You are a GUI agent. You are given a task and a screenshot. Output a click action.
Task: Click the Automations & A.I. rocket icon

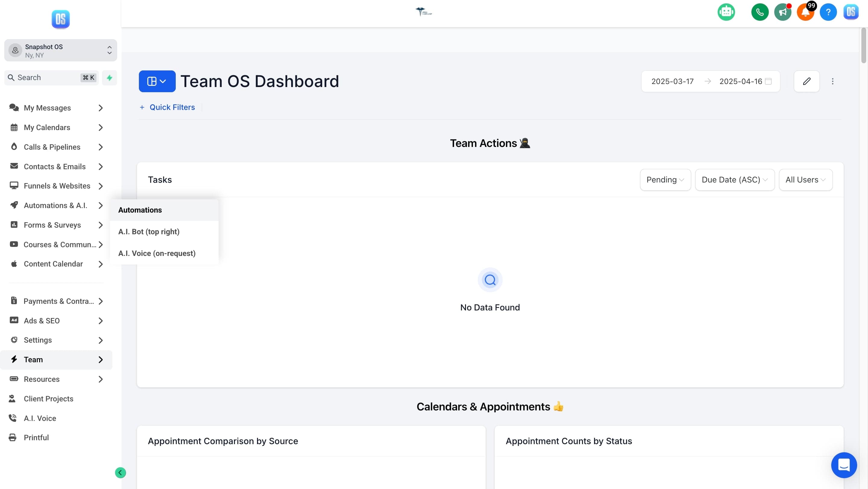(x=14, y=205)
